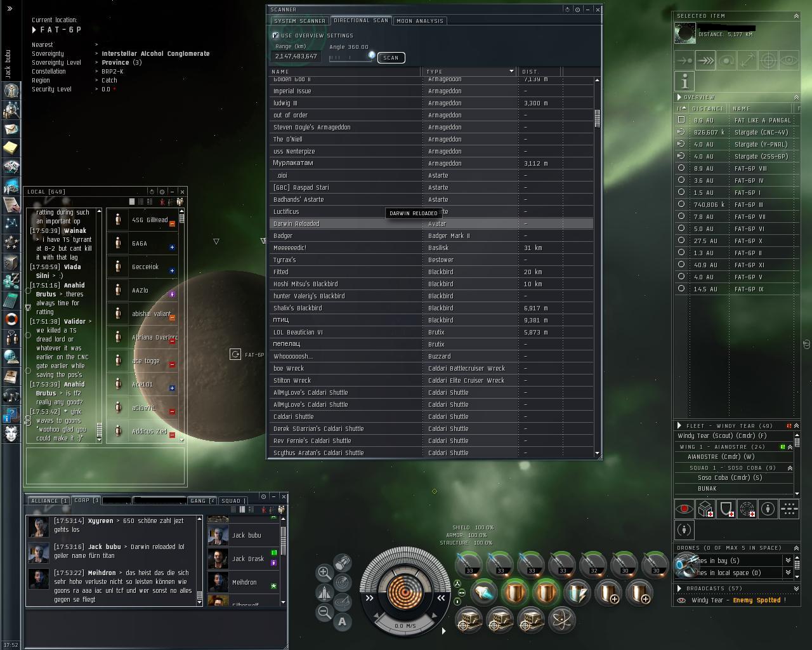Show info for the selected item
The height and width of the screenshot is (650, 812).
coord(684,81)
